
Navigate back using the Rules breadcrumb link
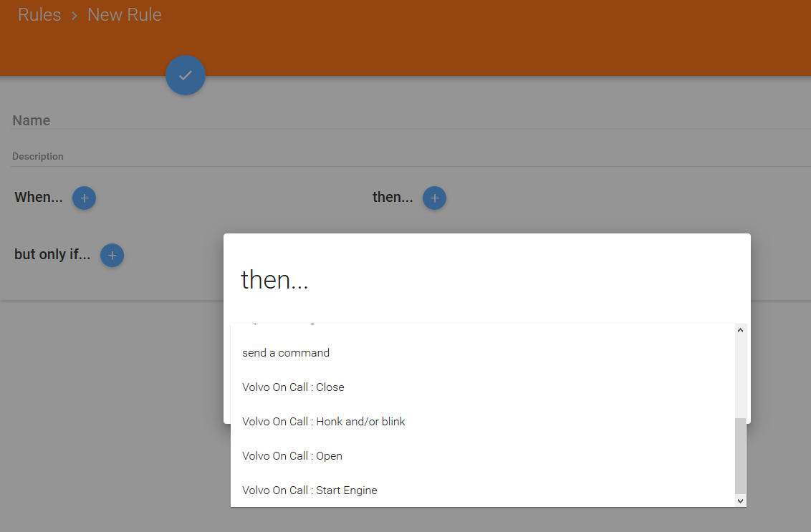pos(39,14)
